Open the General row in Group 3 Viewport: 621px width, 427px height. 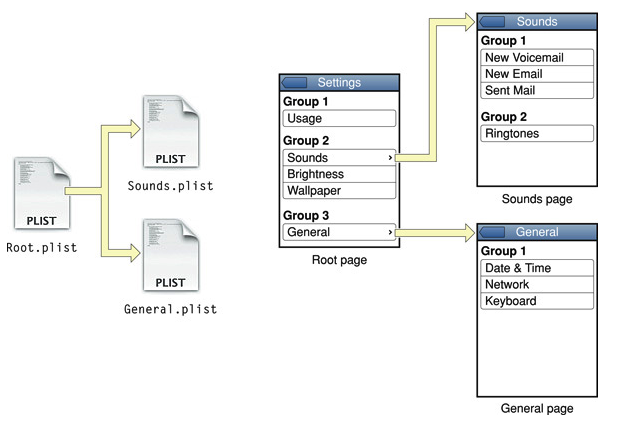(339, 232)
